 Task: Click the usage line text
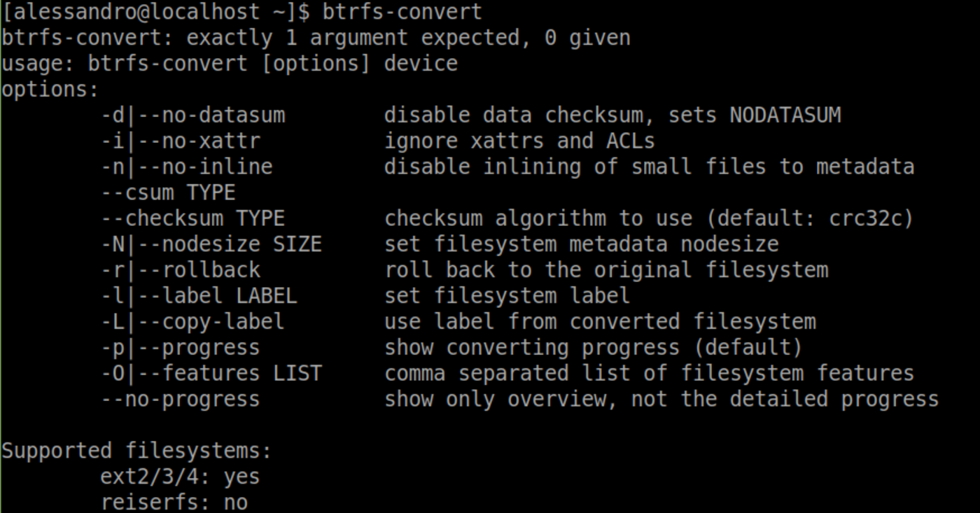pos(229,64)
